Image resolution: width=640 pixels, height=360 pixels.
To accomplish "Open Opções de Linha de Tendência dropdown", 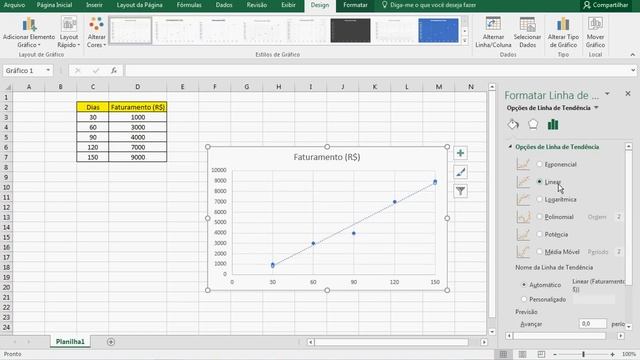I will [596, 108].
